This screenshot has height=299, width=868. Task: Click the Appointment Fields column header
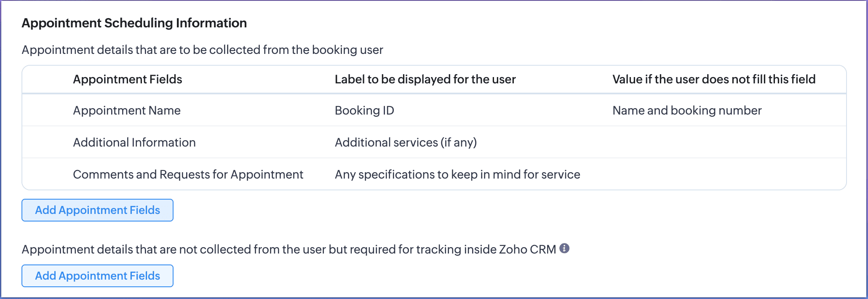click(x=128, y=79)
